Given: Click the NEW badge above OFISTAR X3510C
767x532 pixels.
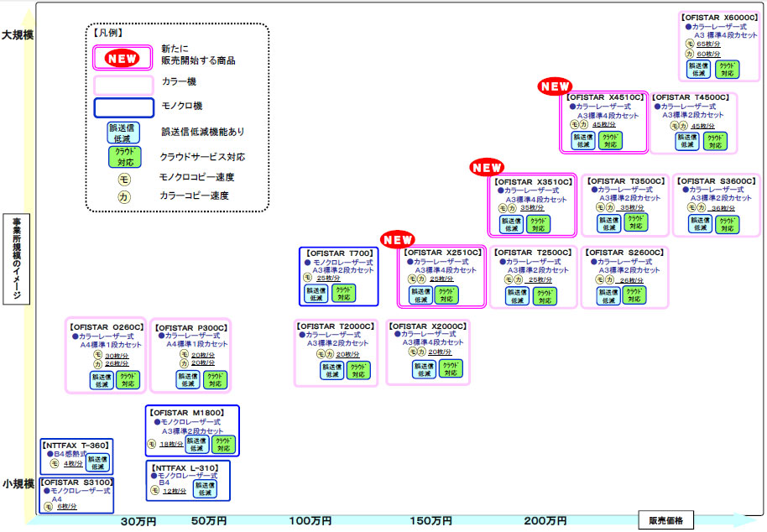Looking at the screenshot, I should (x=487, y=167).
